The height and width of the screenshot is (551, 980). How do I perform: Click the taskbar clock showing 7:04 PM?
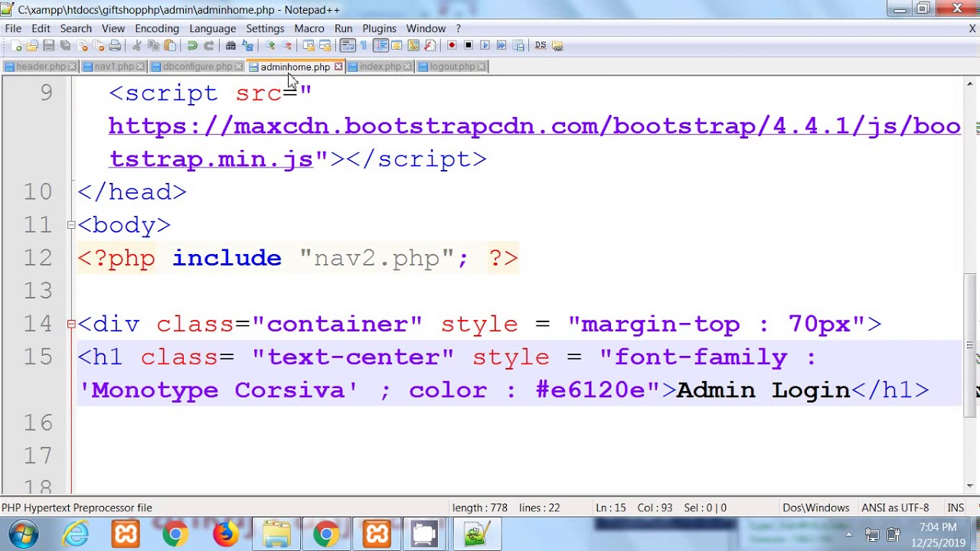coord(938,534)
